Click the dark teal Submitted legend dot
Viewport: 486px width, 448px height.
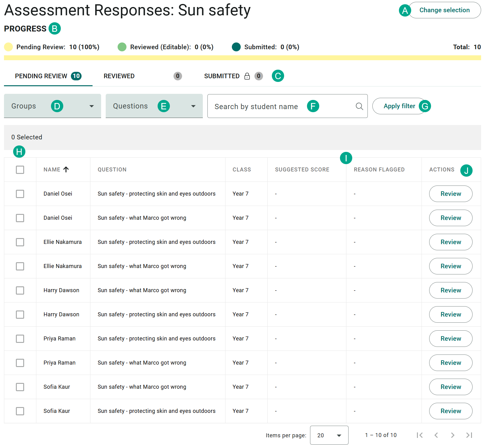236,47
